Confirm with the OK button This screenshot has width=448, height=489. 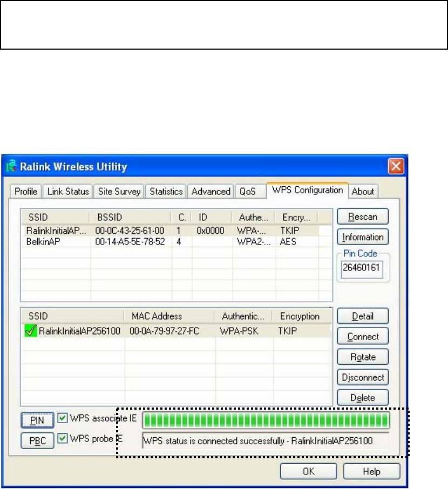[309, 471]
